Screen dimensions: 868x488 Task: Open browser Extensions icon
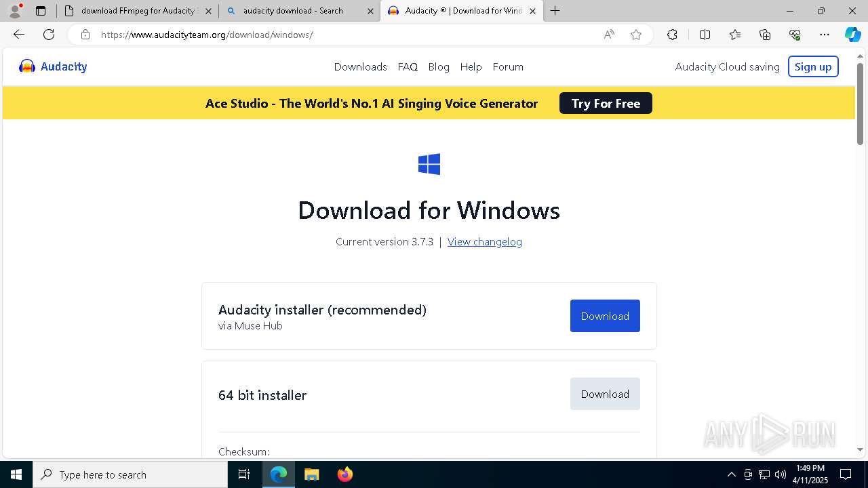(x=672, y=35)
